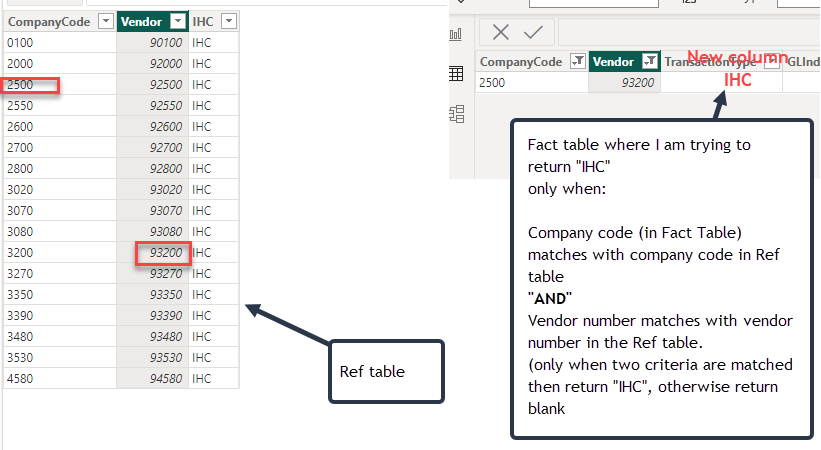Select the CompanyCode column header in Ref table
Image resolution: width=821 pixels, height=450 pixels.
(x=60, y=21)
